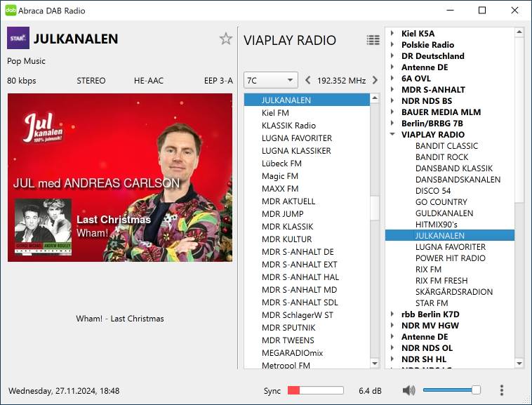Choose BANDIT ROCK in the ensemble tree
The height and width of the screenshot is (405, 532).
pyautogui.click(x=441, y=157)
